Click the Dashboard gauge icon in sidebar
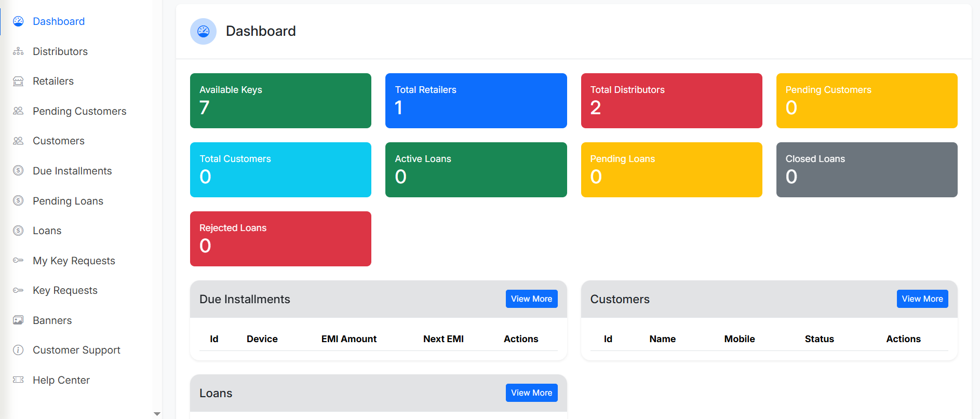This screenshot has width=980, height=419. point(18,21)
